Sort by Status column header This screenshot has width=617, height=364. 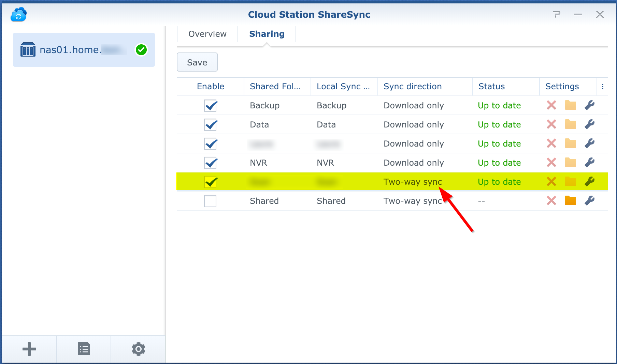[x=506, y=87]
